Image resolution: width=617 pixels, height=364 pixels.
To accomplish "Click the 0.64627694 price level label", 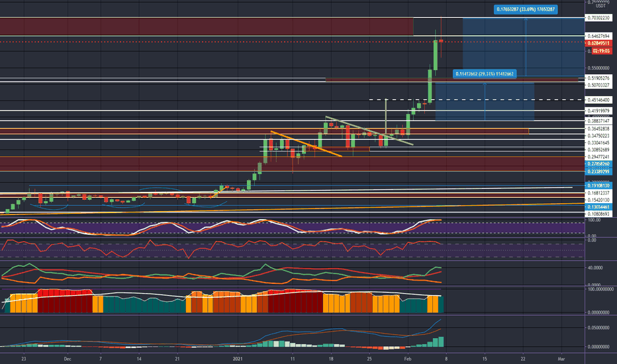I will point(598,36).
